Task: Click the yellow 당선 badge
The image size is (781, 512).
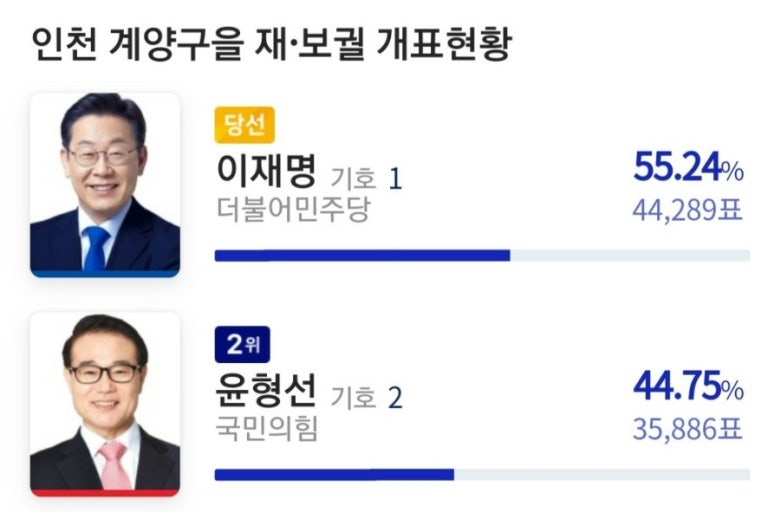Action: tap(243, 126)
